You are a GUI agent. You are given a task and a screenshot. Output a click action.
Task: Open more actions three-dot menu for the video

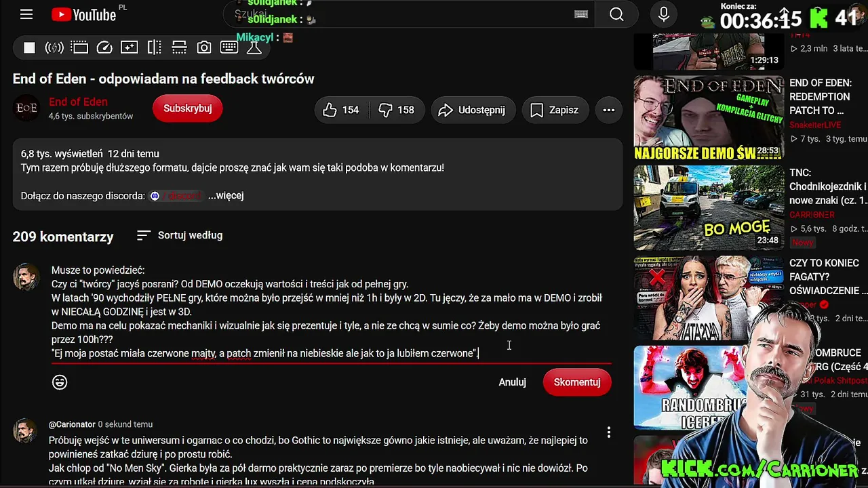tap(609, 110)
